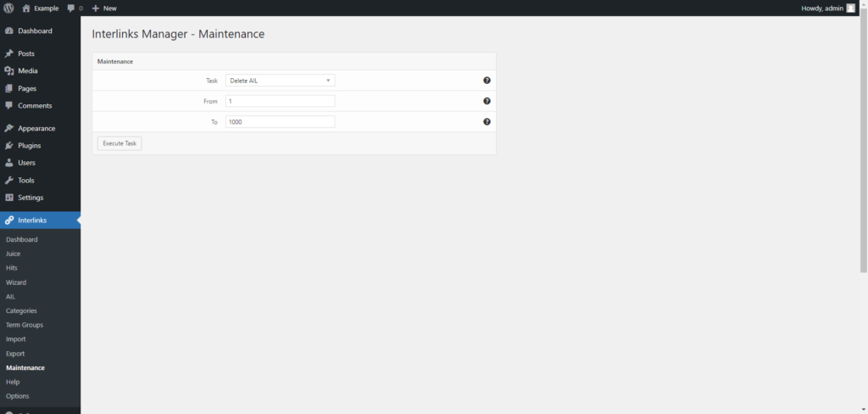The width and height of the screenshot is (868, 414).
Task: Open the Example site home icon
Action: pyautogui.click(x=26, y=8)
